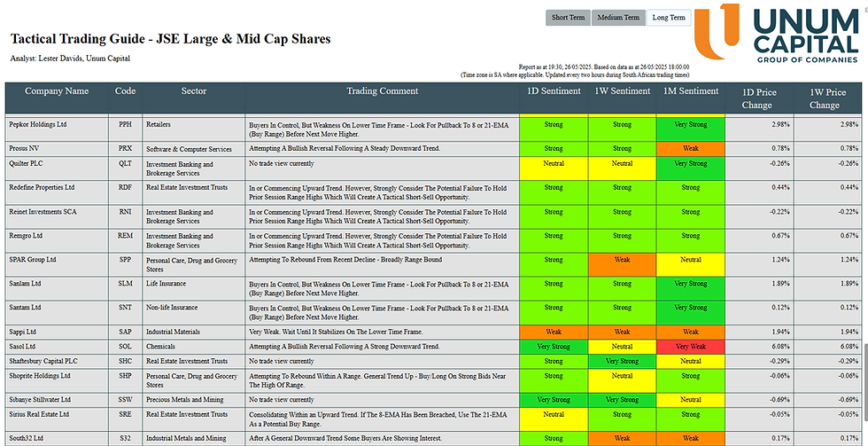This screenshot has width=868, height=446.
Task: Click Sasol 1M Sentiment Very Weak cell
Action: point(690,347)
